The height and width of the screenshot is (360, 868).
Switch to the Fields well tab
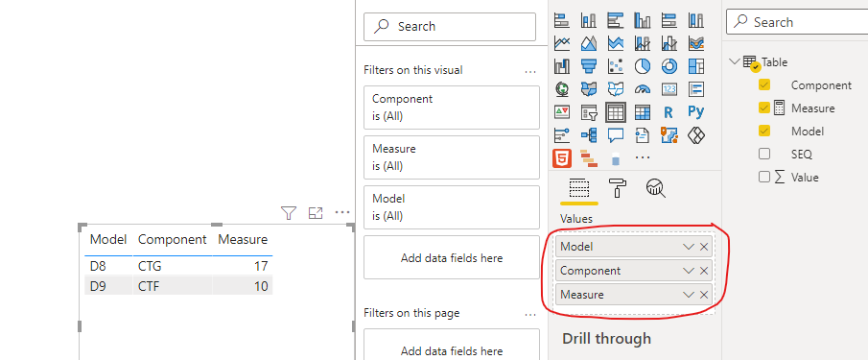pos(579,188)
